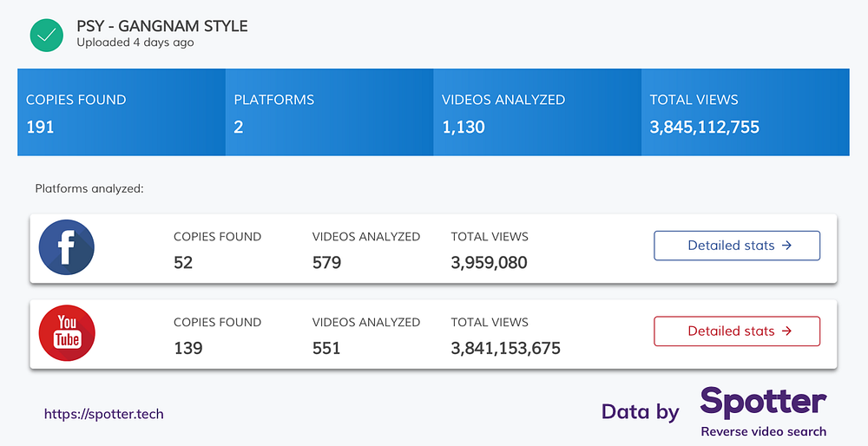
Task: Click the Reverse video search tagline
Action: pos(763,431)
